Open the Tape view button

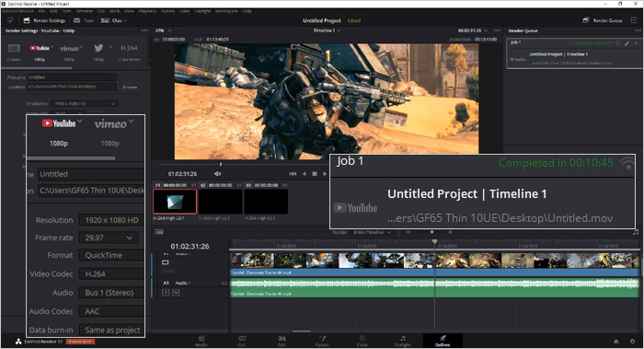(x=84, y=20)
